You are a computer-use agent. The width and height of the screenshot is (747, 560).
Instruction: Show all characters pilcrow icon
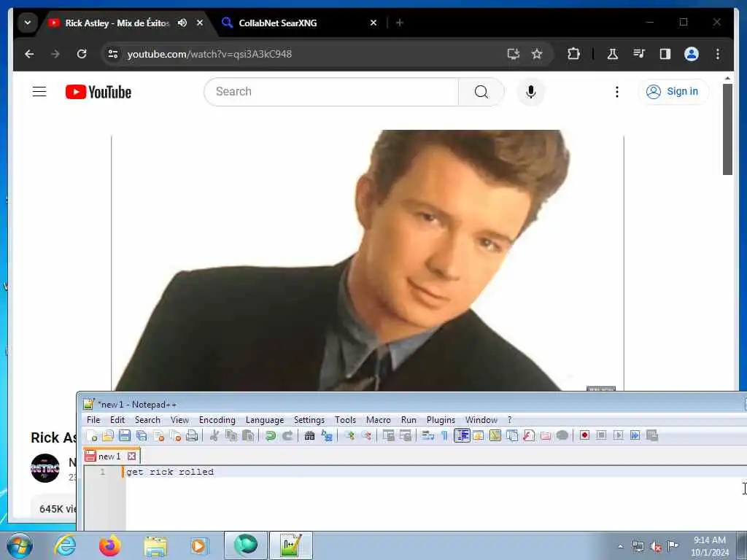(444, 435)
